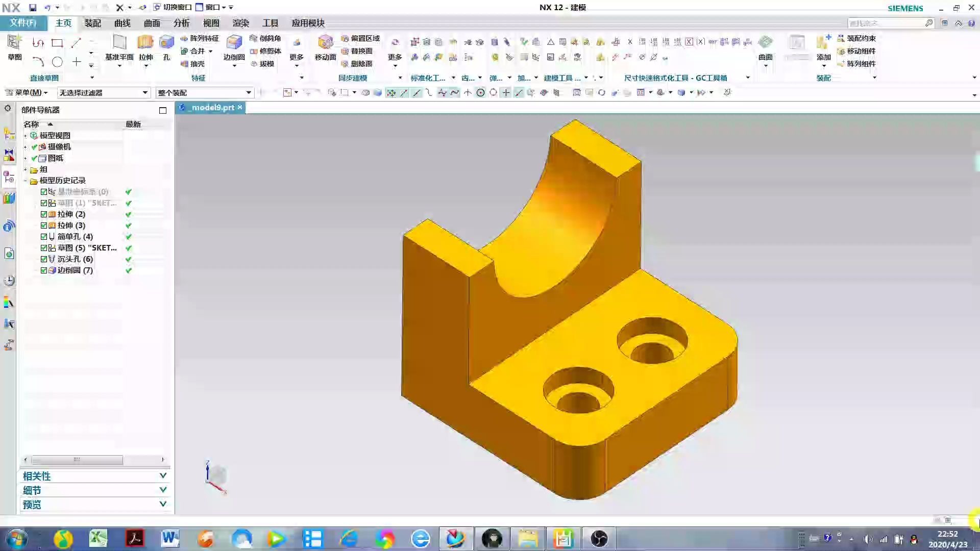
Task: Open Word from the Windows taskbar
Action: (x=169, y=539)
